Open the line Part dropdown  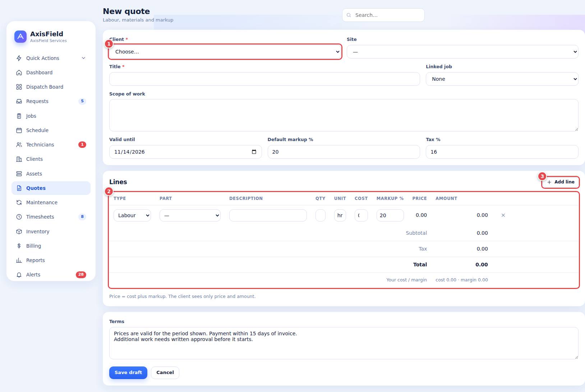pos(190,215)
